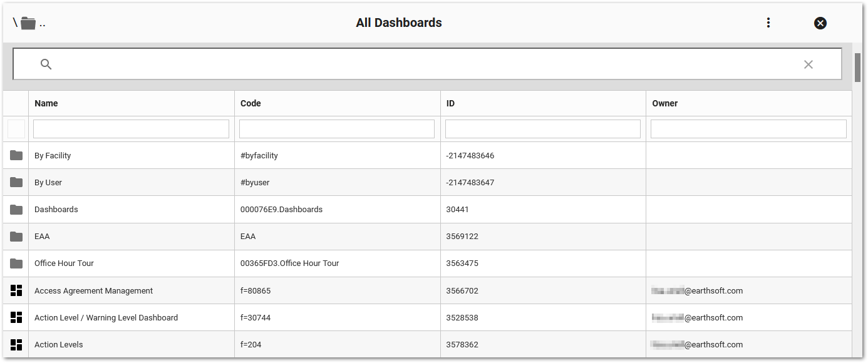Click the By User folder icon
This screenshot has height=363, width=868.
click(16, 182)
